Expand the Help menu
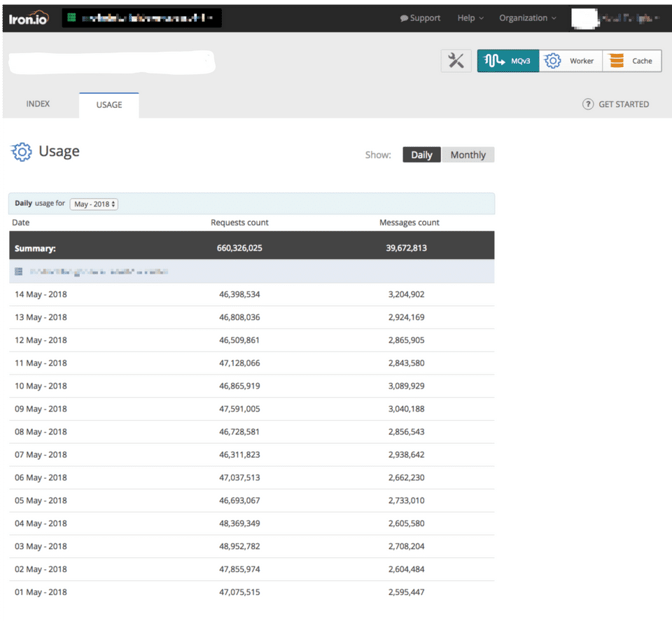The height and width of the screenshot is (621, 672). pyautogui.click(x=470, y=18)
